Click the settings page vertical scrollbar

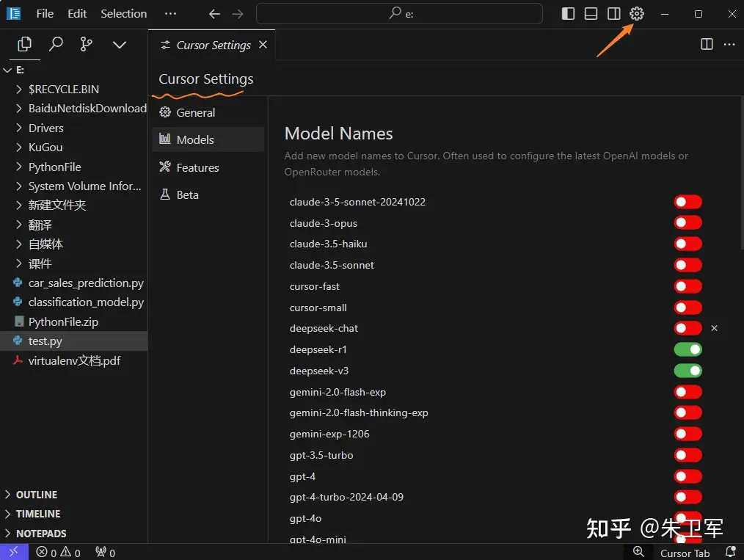pyautogui.click(x=742, y=172)
